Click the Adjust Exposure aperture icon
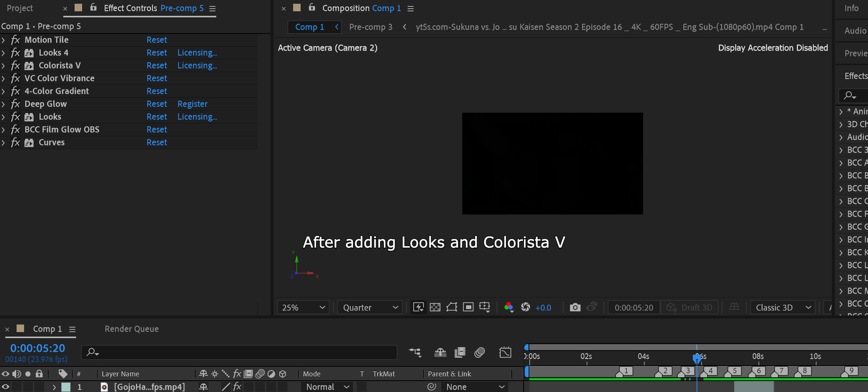The height and width of the screenshot is (392, 868). (x=526, y=307)
